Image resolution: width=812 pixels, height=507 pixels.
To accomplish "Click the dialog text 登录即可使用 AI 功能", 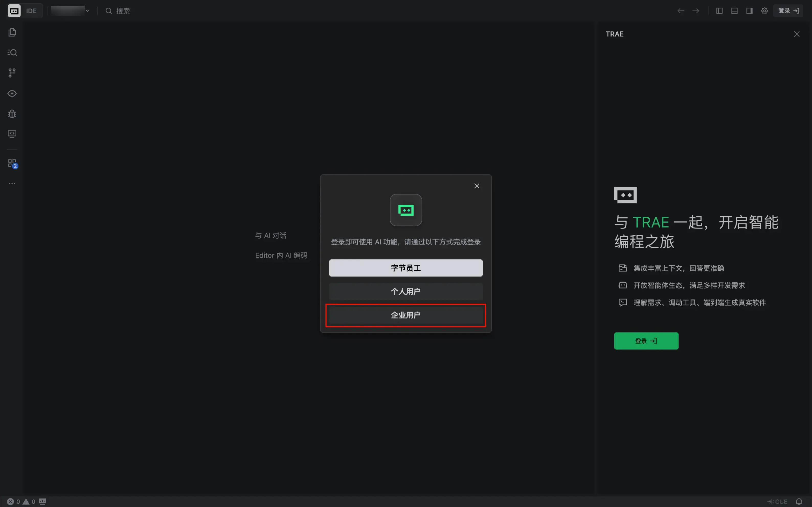I will click(x=406, y=242).
